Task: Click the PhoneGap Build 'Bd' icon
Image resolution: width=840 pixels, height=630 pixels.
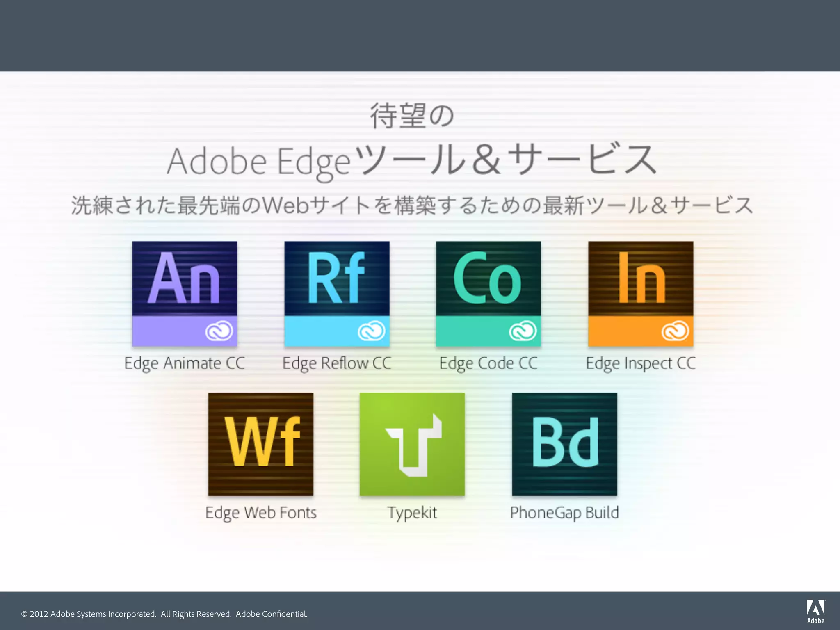Action: (564, 444)
